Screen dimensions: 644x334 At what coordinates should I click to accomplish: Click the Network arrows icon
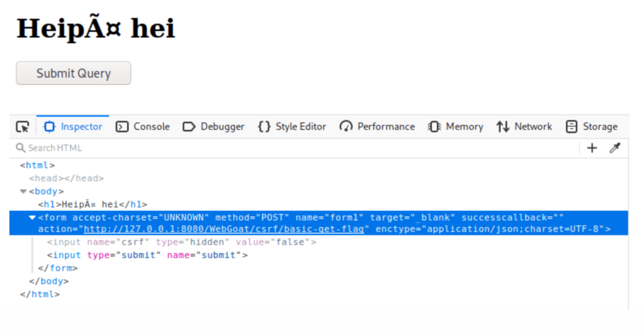click(502, 127)
